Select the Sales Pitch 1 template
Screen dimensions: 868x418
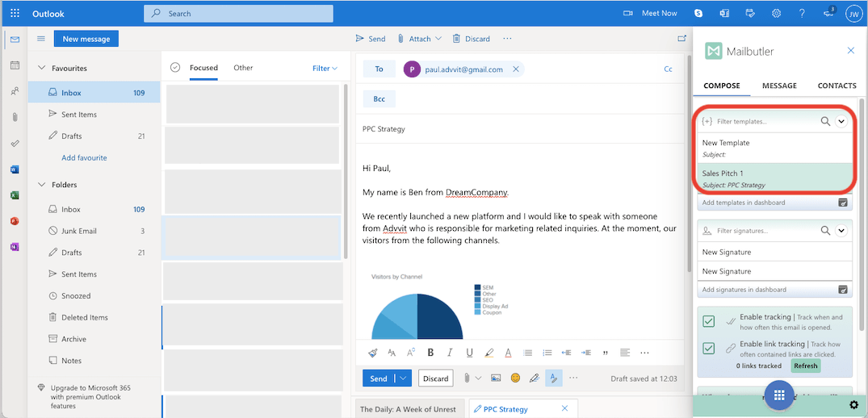tap(775, 178)
